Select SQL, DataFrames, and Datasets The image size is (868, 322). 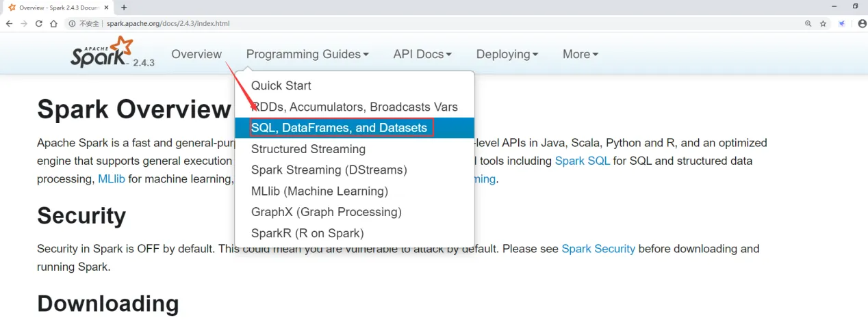click(x=339, y=128)
